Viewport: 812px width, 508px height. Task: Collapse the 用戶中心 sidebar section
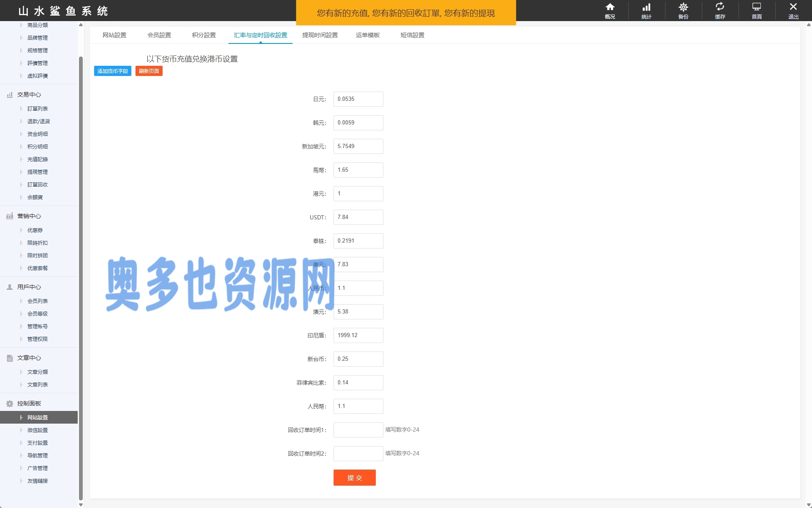tap(29, 287)
